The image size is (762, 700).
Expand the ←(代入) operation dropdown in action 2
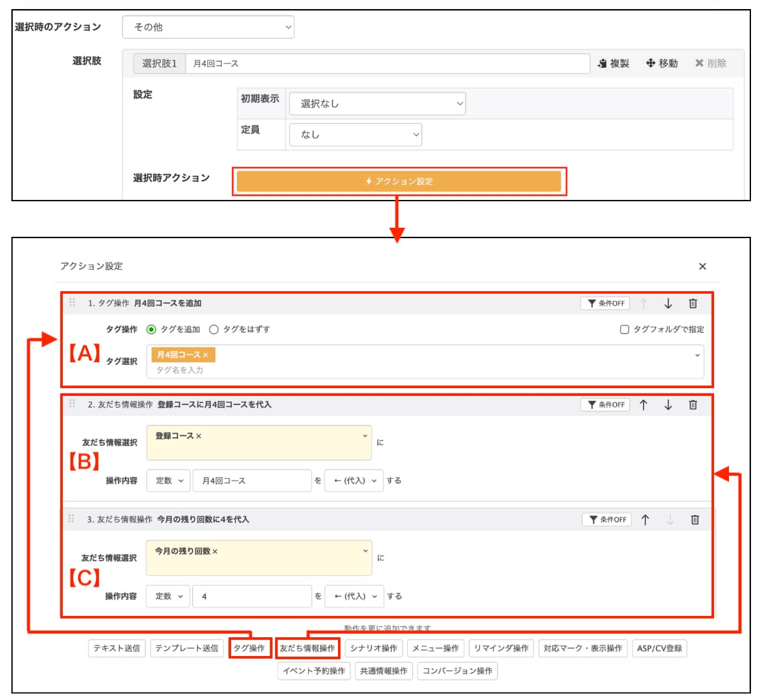tap(353, 481)
